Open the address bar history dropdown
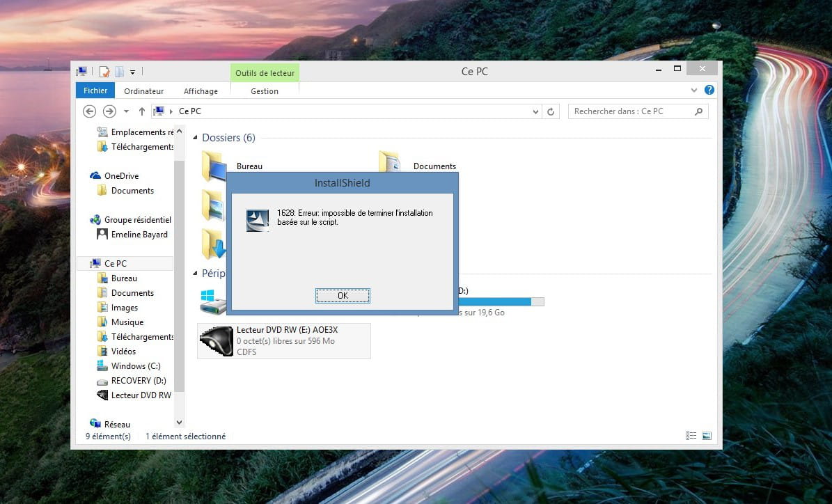 pos(535,111)
